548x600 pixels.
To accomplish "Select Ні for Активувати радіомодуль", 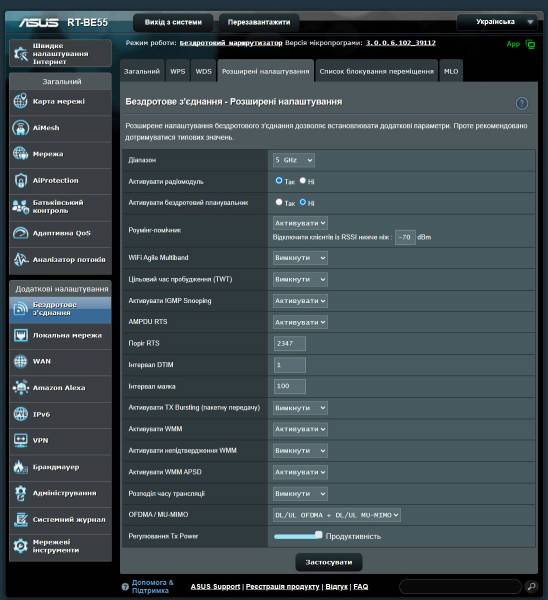I will point(303,180).
